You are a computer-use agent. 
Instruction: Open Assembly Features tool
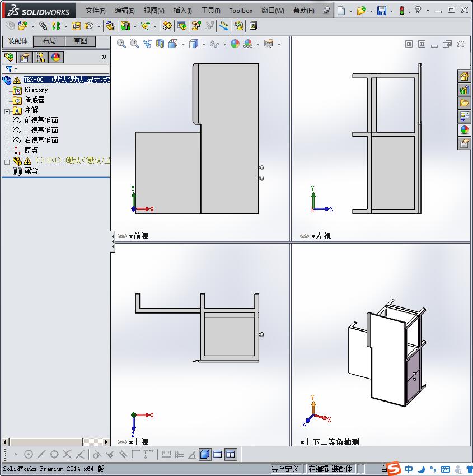[125, 26]
